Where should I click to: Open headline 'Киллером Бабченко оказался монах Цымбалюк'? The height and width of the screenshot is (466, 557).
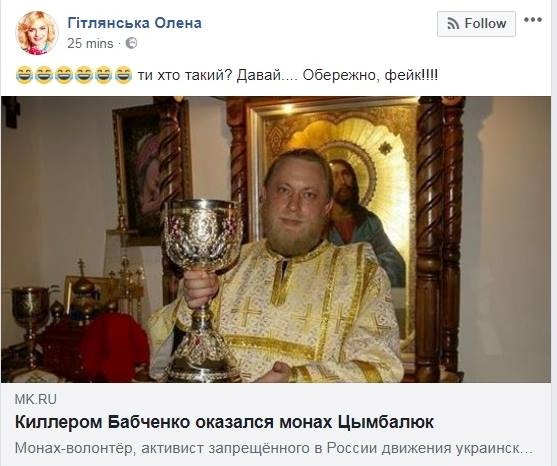tap(224, 422)
